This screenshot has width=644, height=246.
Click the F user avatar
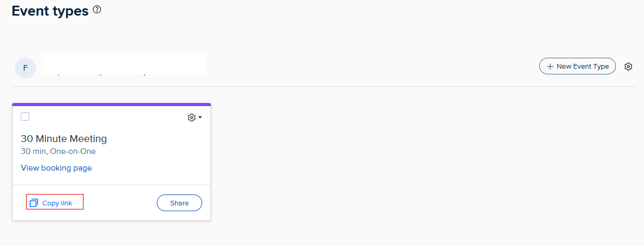click(x=26, y=68)
